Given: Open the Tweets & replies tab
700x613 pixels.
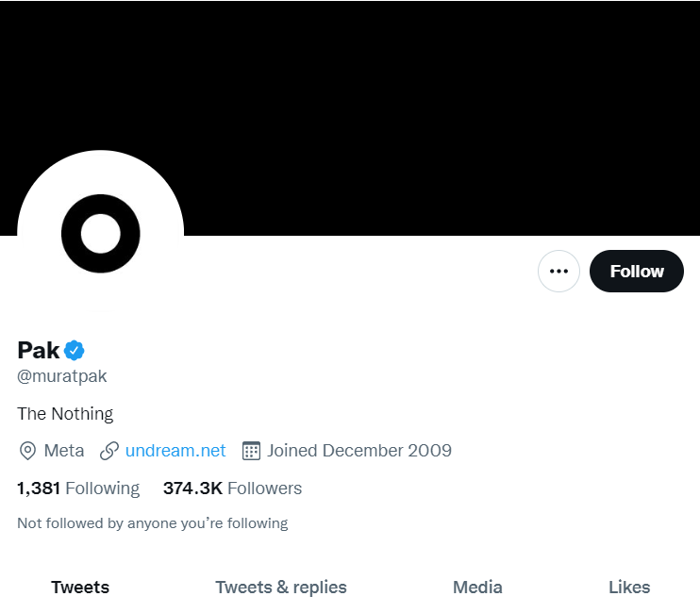Looking at the screenshot, I should click(281, 588).
